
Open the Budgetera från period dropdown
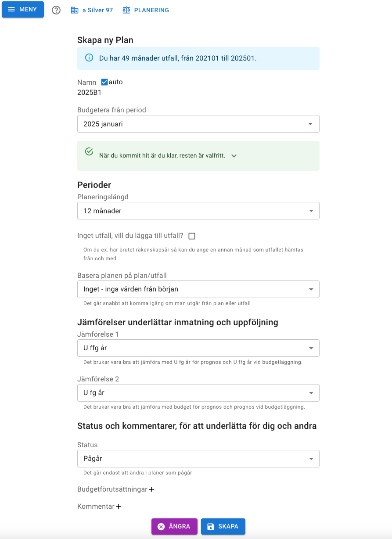pos(198,124)
